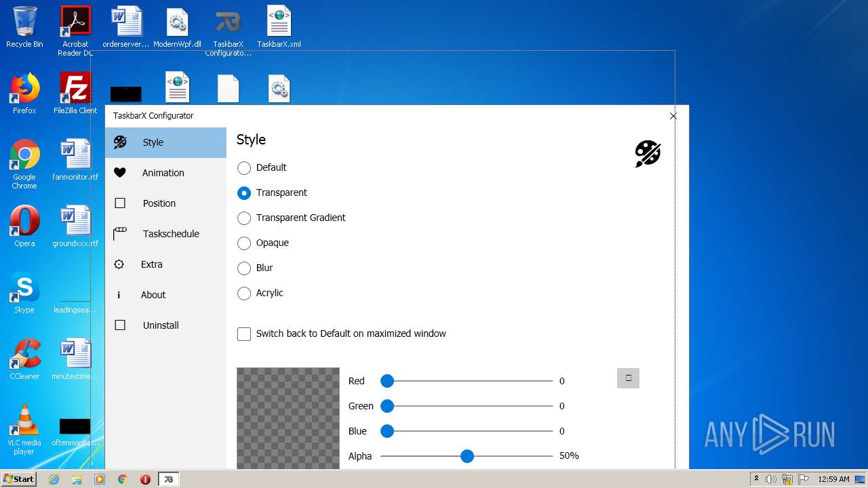
Task: Open the Position section
Action: click(x=165, y=203)
